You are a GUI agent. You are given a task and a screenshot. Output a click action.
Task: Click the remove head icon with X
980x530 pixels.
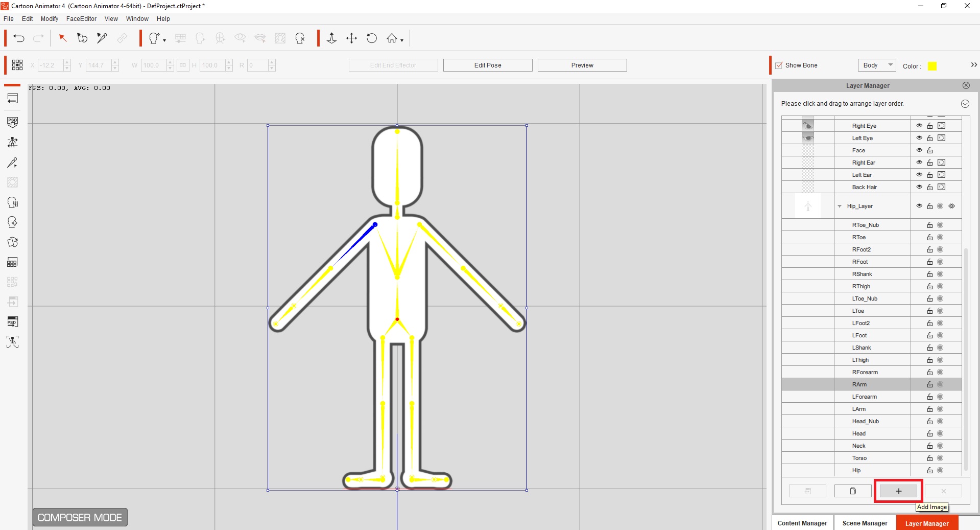(x=300, y=38)
